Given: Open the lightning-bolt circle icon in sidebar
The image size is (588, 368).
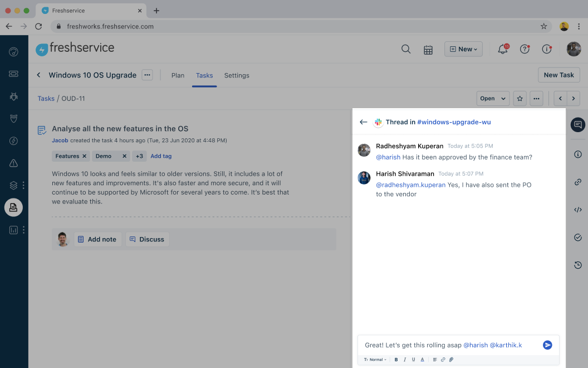Looking at the screenshot, I should (13, 141).
